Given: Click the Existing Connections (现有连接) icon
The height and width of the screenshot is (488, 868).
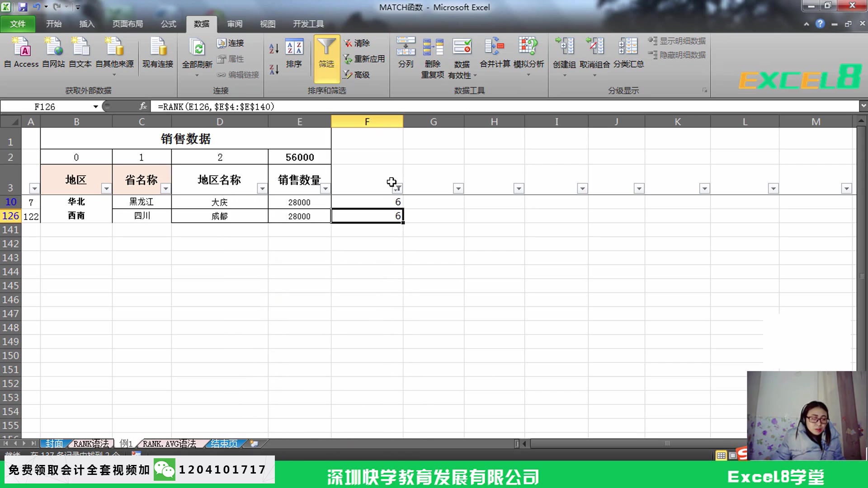Looking at the screenshot, I should coord(158,52).
